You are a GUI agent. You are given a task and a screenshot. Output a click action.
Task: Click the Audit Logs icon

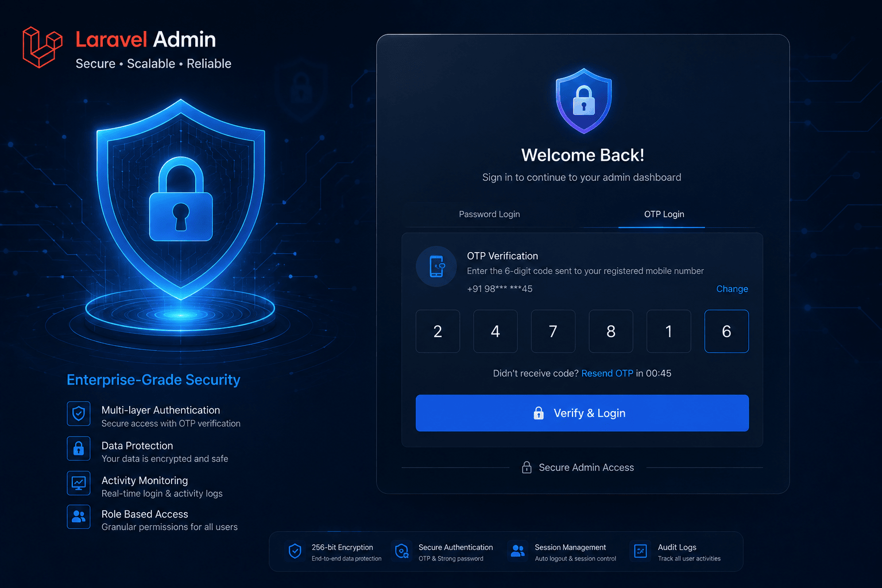[x=640, y=551]
